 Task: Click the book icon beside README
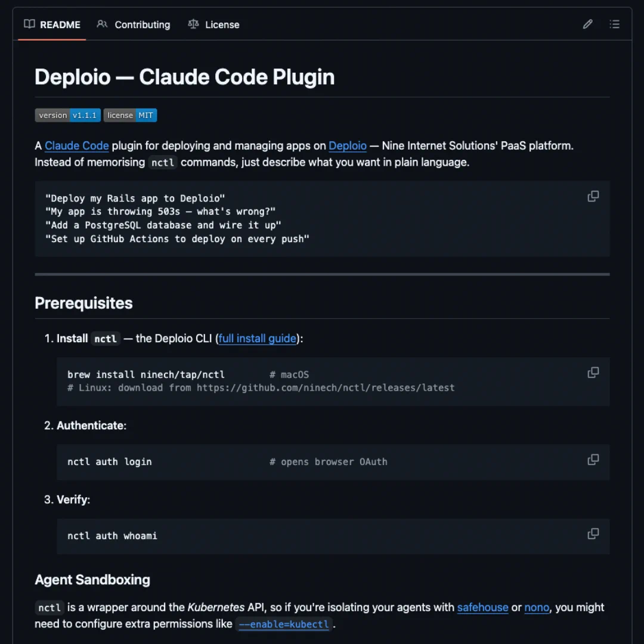[x=29, y=24]
